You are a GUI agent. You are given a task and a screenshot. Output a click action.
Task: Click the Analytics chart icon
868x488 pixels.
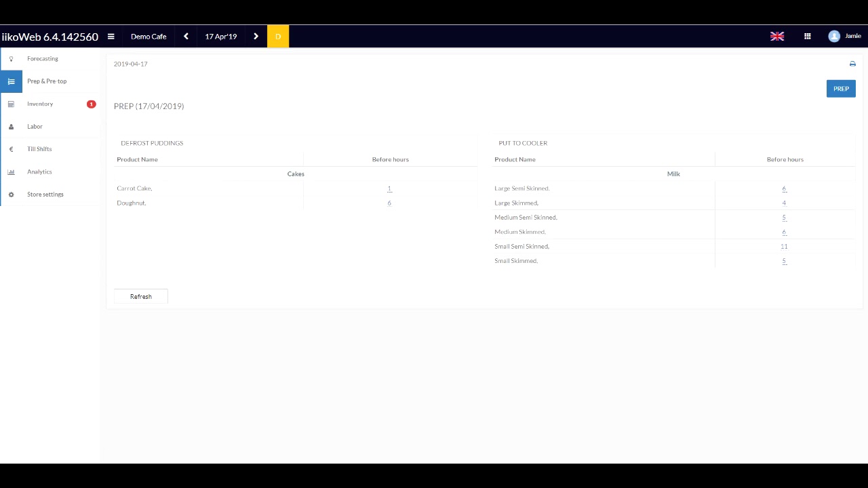click(11, 172)
